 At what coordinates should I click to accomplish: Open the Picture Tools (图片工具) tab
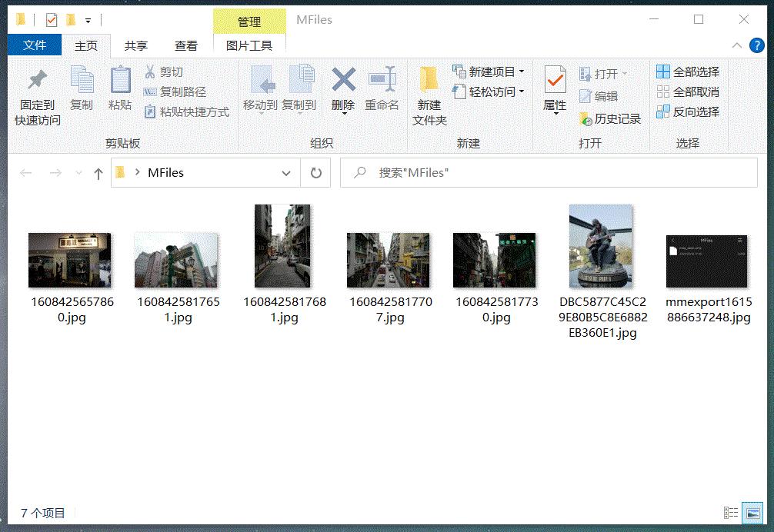coord(249,46)
